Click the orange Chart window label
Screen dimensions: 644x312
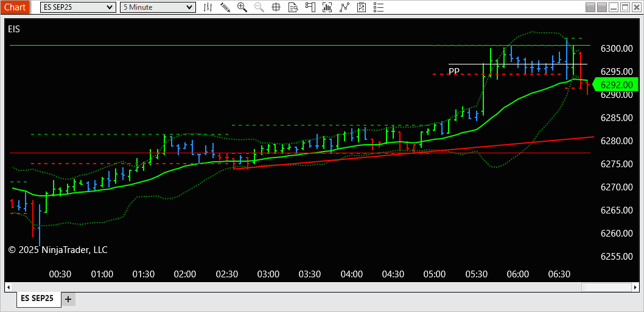[15, 7]
